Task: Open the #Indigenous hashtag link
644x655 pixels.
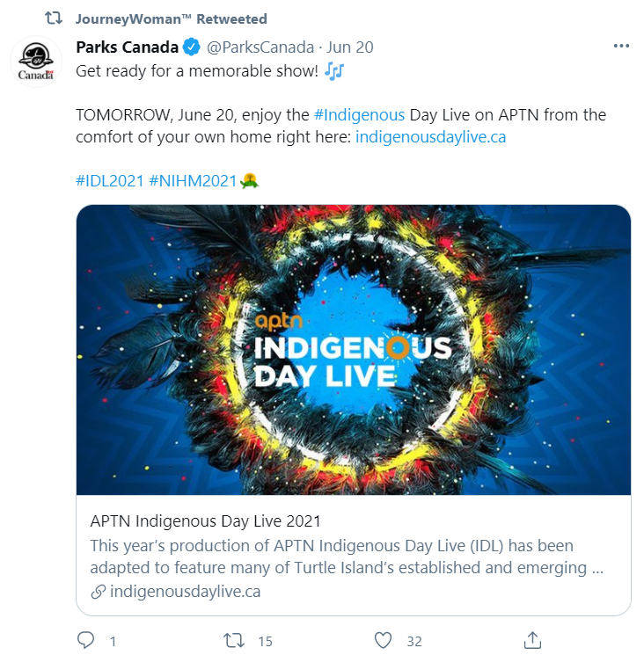Action: pos(358,115)
